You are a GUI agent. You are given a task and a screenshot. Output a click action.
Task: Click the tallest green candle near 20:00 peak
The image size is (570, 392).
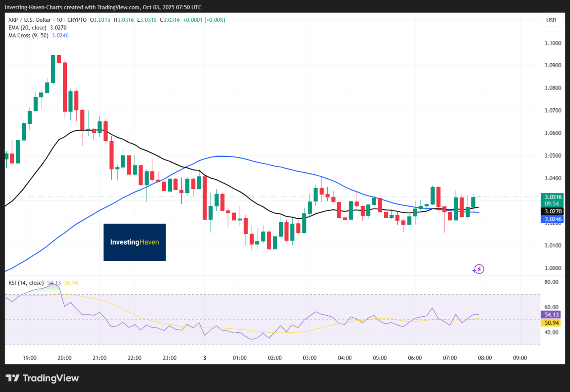tap(53, 69)
